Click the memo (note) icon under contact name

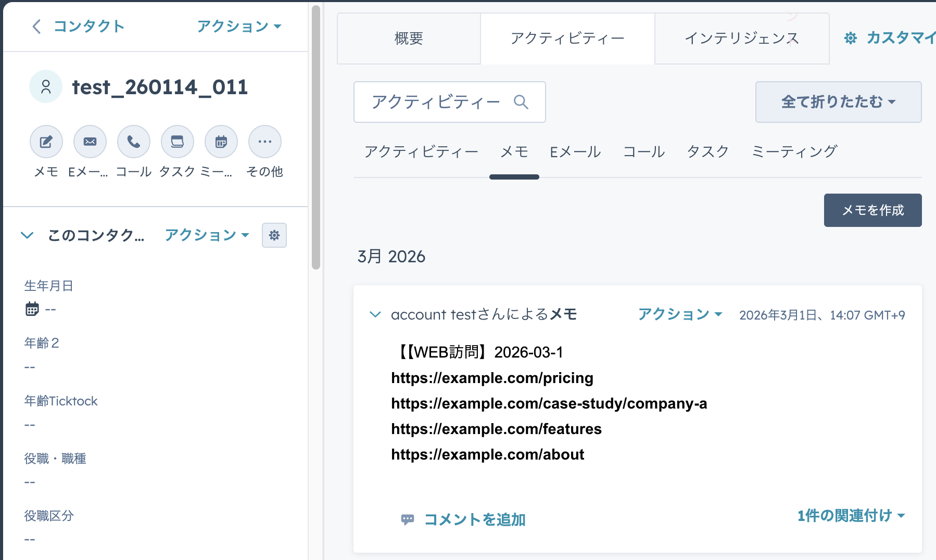[46, 142]
